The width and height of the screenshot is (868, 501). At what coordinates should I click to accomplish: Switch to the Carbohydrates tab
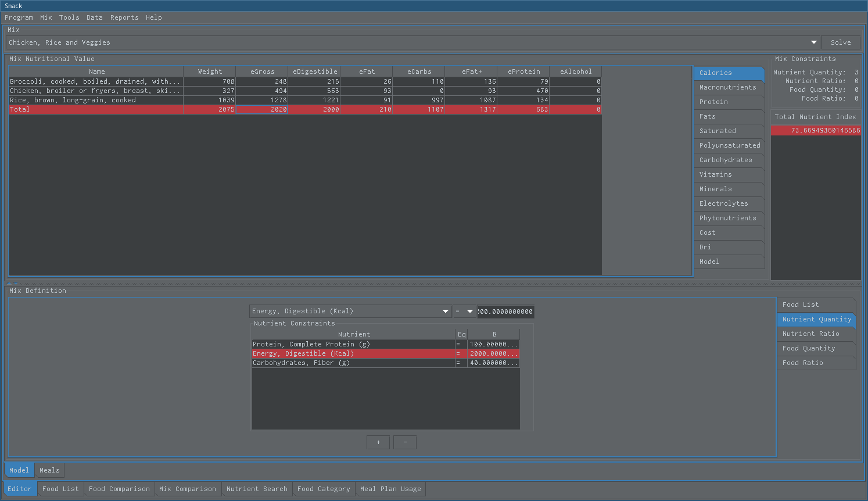click(729, 160)
